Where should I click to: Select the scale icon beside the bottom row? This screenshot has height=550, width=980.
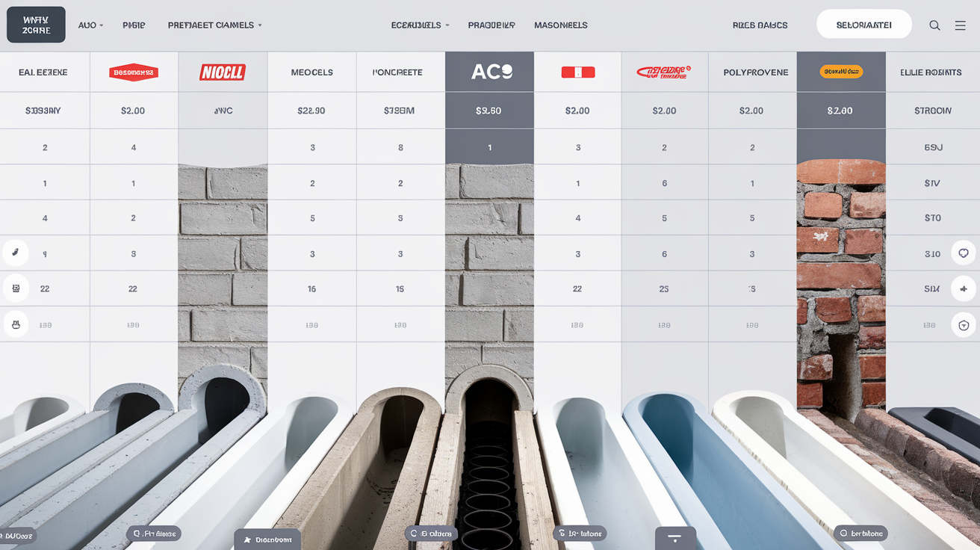(x=16, y=324)
